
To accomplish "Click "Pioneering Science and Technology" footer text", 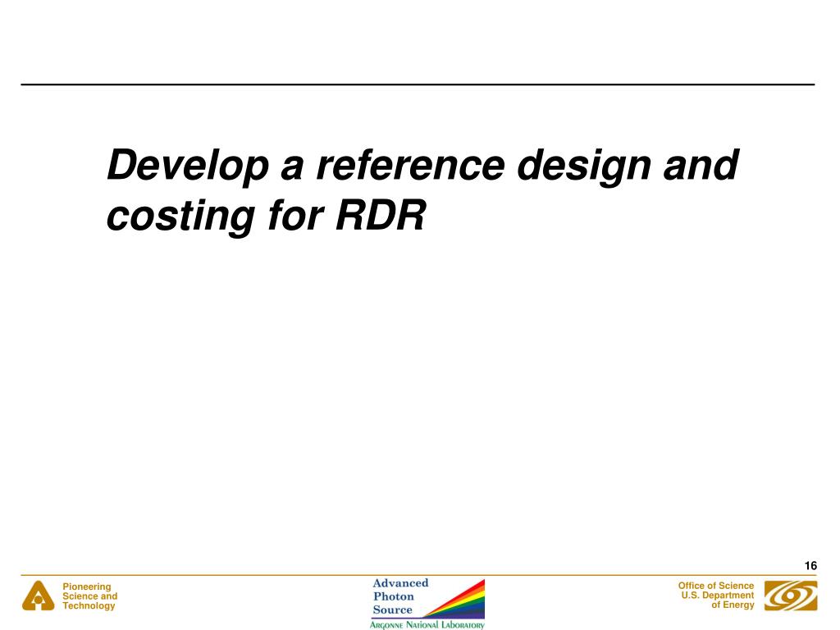I will pyautogui.click(x=89, y=596).
